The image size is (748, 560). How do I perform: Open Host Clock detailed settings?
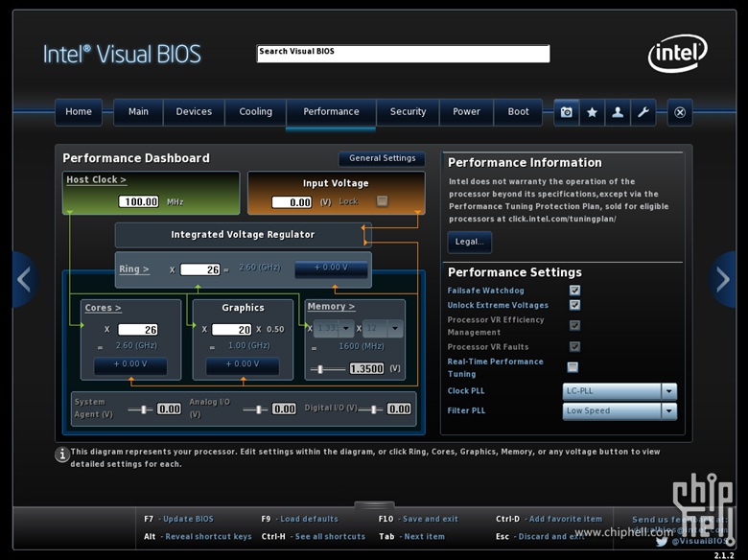coord(96,180)
